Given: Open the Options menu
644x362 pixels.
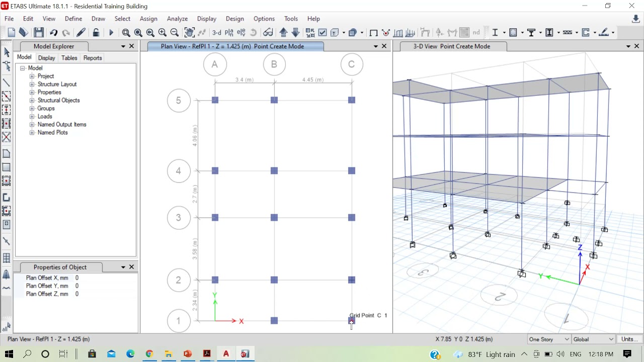Looking at the screenshot, I should tap(264, 19).
